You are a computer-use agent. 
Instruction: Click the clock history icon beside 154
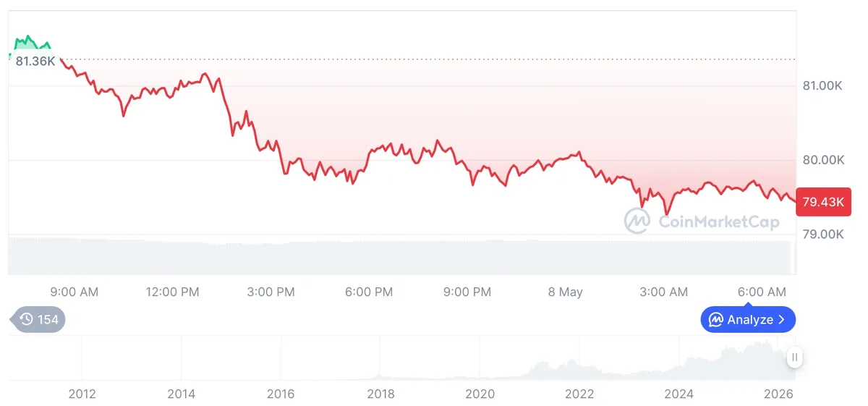(27, 319)
